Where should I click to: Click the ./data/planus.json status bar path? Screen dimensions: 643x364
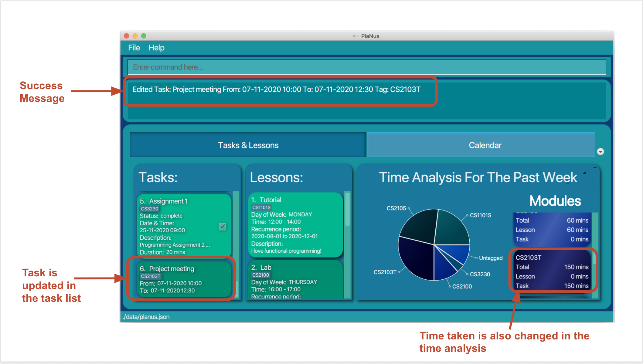(146, 317)
